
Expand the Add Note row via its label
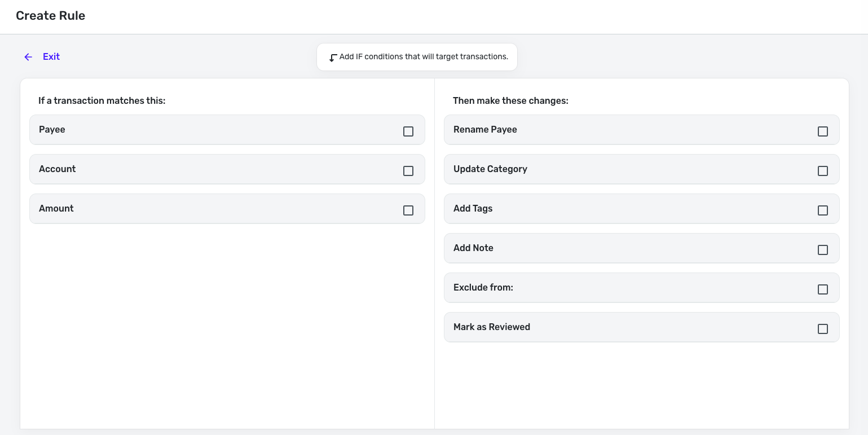click(x=473, y=248)
